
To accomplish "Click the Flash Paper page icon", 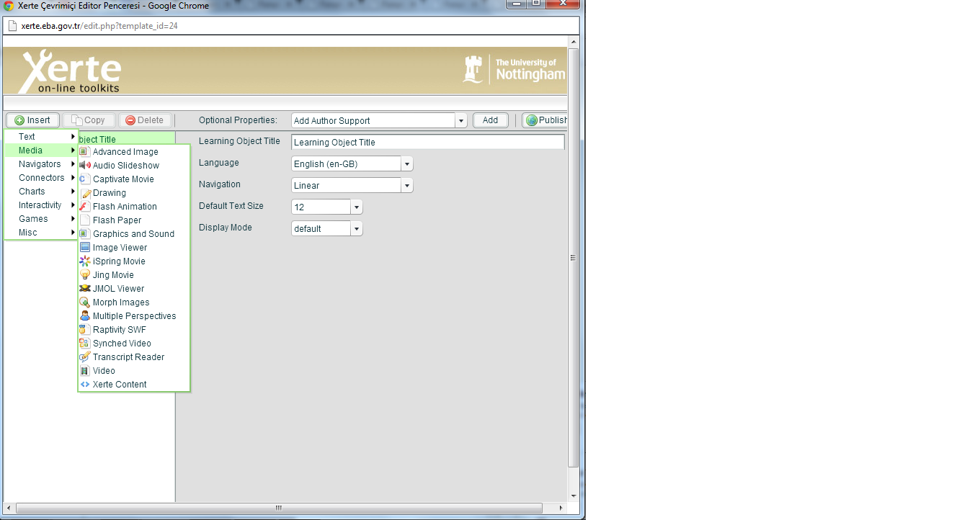I will 84,220.
